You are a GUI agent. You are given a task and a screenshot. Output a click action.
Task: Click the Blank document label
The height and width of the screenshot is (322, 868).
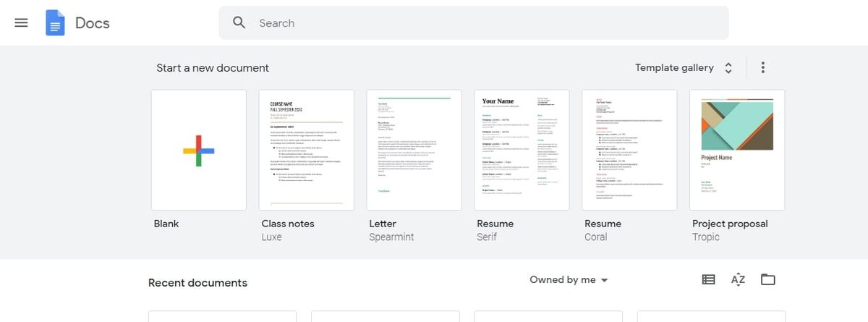166,224
